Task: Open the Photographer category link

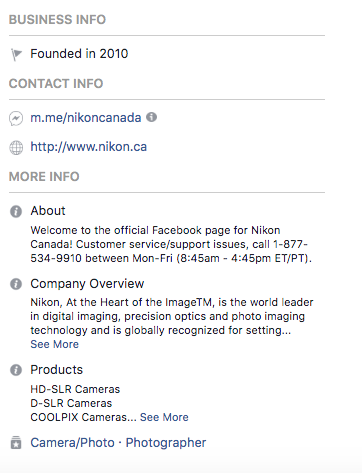Action: point(166,443)
